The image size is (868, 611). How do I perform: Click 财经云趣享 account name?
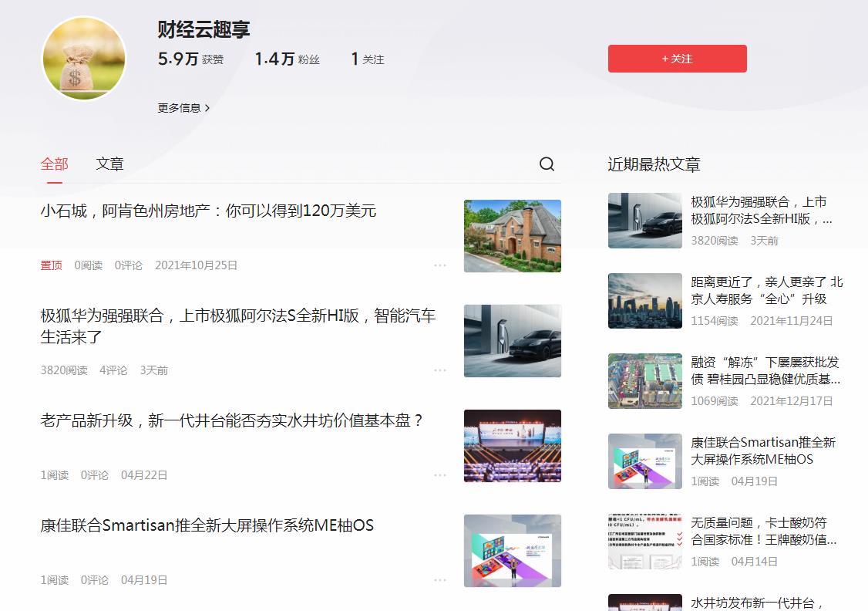coord(204,29)
